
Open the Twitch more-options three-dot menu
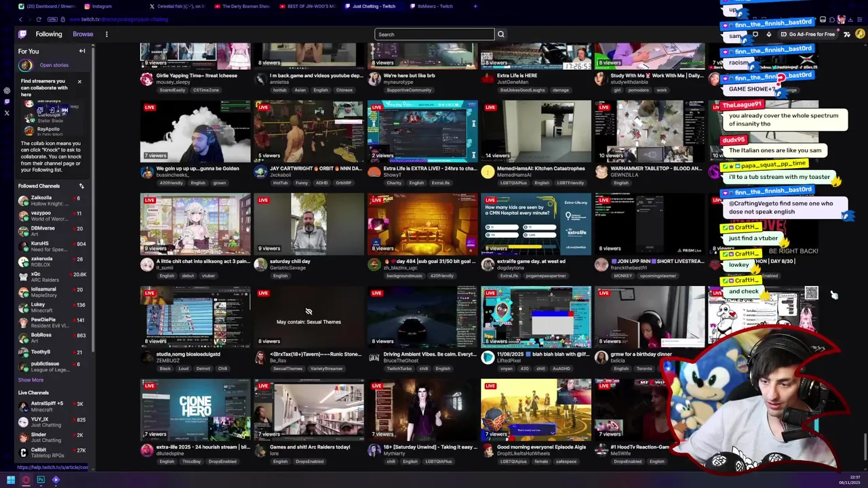click(x=106, y=34)
